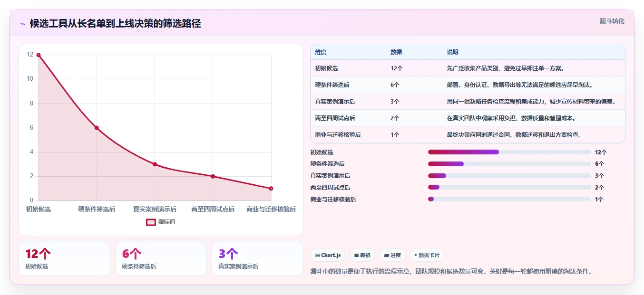Click the description starting 先广泛收集产品类别

[505, 68]
